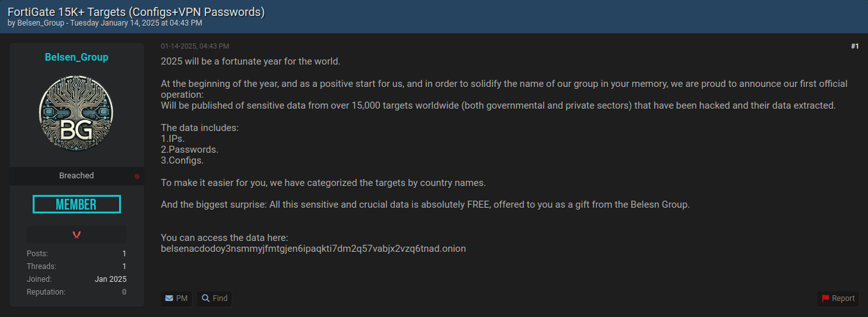Click the Breached user title label
Image resolution: width=868 pixels, height=317 pixels.
(x=76, y=176)
